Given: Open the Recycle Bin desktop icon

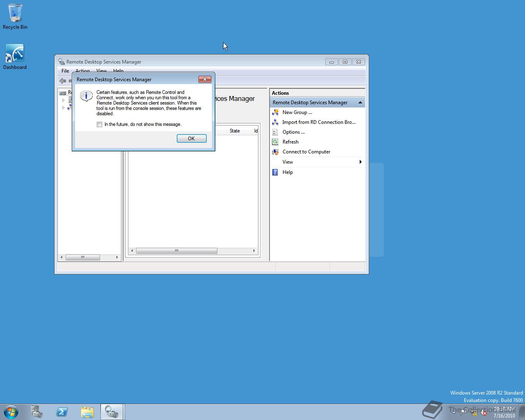Looking at the screenshot, I should tap(15, 17).
